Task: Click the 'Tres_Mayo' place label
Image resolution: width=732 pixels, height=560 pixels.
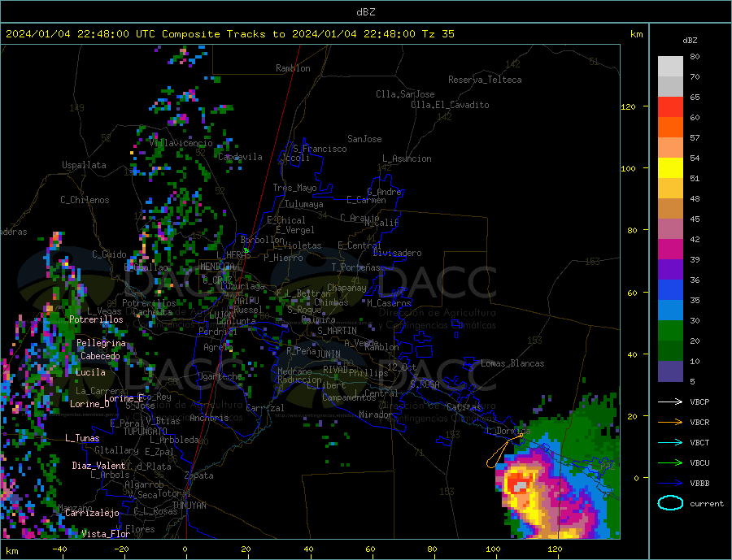Action: tap(294, 188)
